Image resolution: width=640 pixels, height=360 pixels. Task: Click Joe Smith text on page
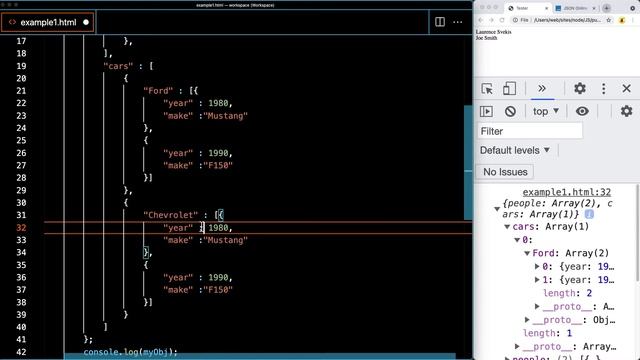(486, 38)
